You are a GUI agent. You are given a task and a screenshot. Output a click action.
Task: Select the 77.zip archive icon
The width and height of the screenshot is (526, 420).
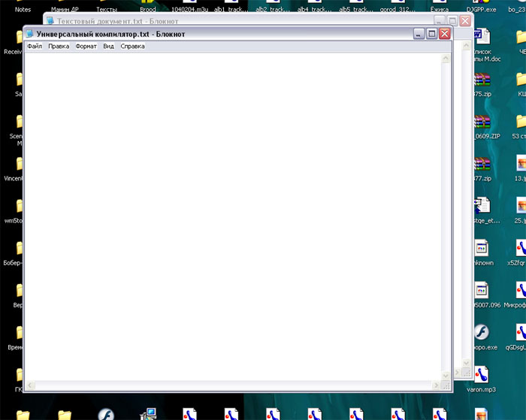482,164
